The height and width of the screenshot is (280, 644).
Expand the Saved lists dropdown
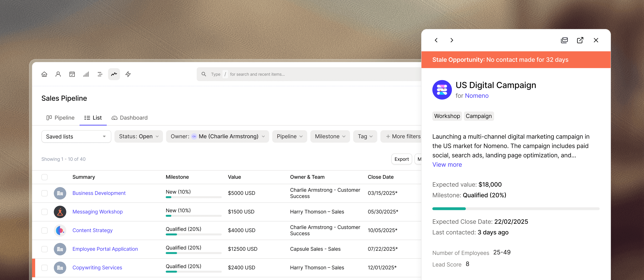[76, 137]
